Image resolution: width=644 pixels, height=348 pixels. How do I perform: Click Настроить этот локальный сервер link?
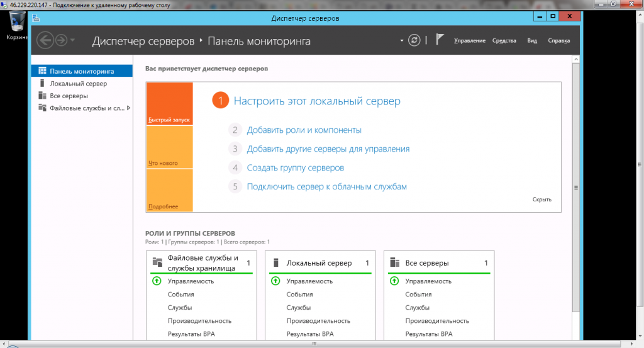coord(317,101)
